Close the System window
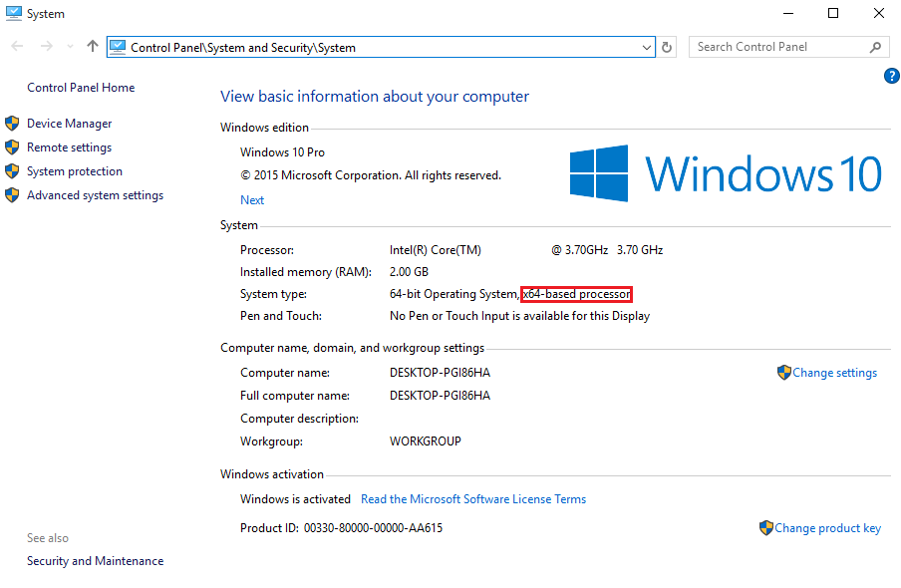Screen dimensions: 901x588 879,13
